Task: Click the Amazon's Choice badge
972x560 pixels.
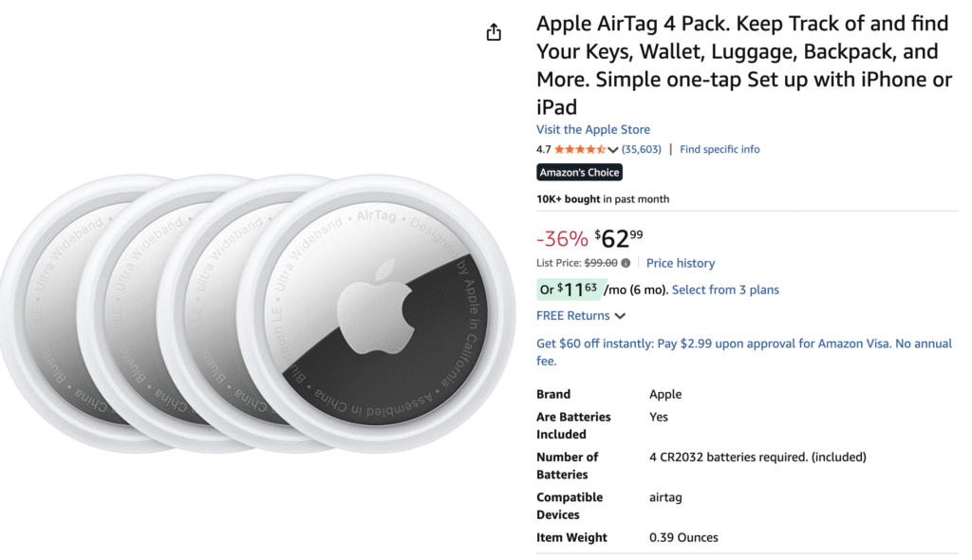Action: (x=579, y=172)
